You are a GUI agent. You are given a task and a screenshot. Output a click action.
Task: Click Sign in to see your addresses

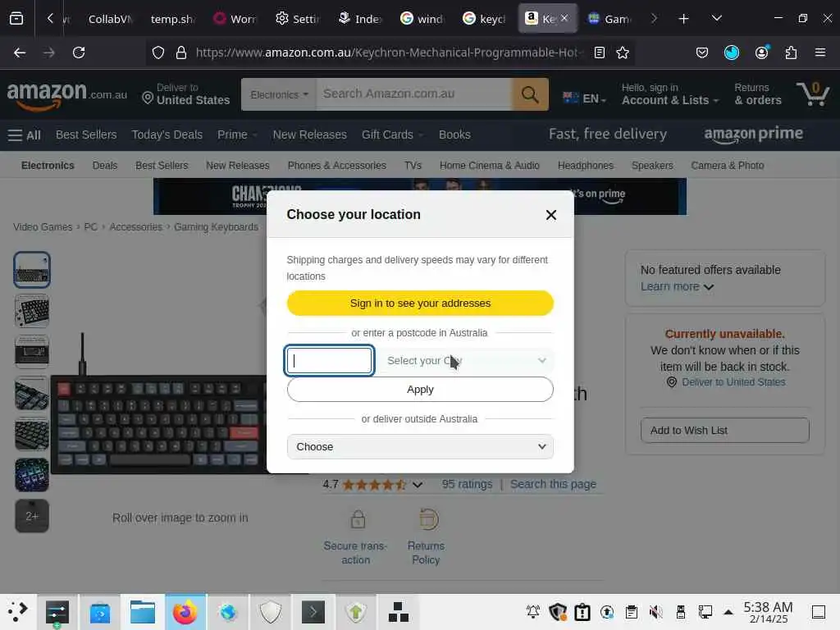(x=420, y=304)
